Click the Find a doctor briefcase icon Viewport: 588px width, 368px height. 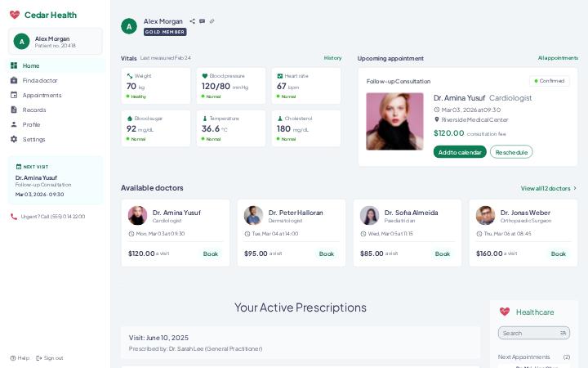click(14, 80)
